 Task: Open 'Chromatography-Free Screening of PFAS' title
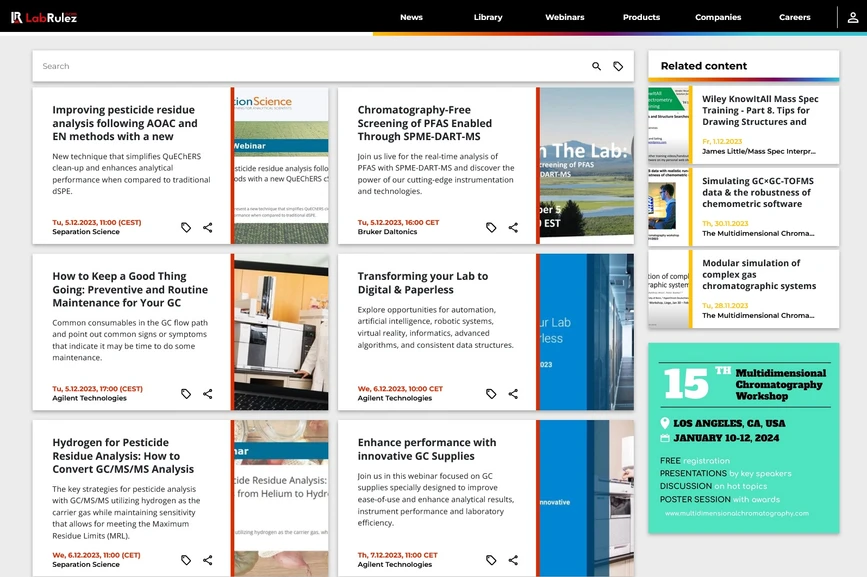pos(424,123)
